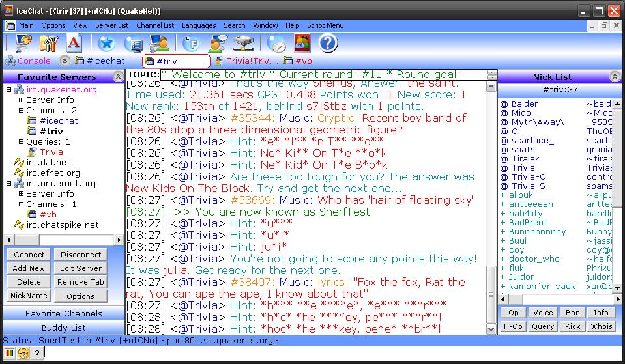The height and width of the screenshot is (364, 625).
Task: Collapse the Favorite Servers panel header
Action: (x=118, y=77)
